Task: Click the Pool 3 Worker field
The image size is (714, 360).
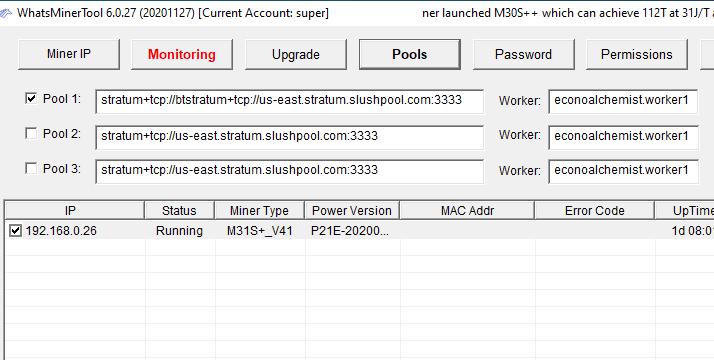Action: pos(623,171)
